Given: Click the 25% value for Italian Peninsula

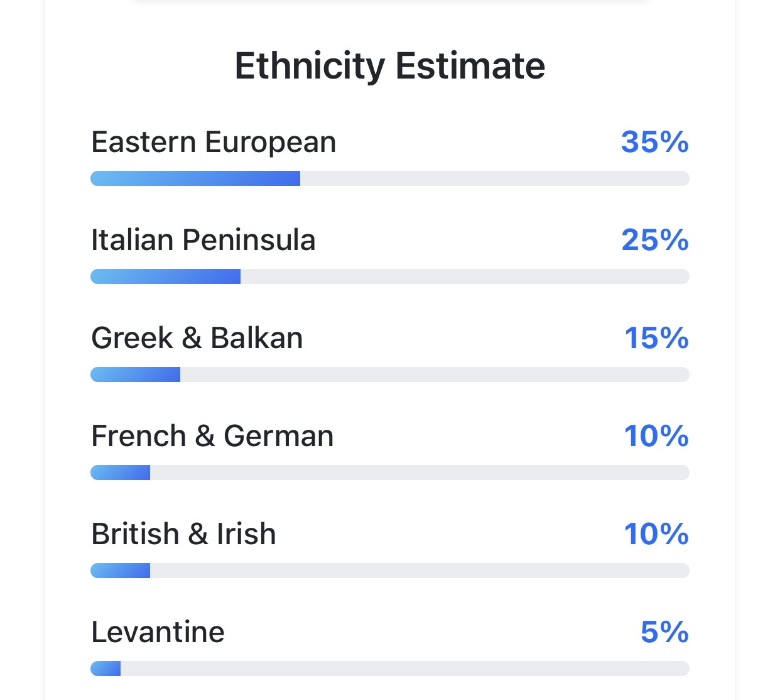Looking at the screenshot, I should tap(654, 240).
